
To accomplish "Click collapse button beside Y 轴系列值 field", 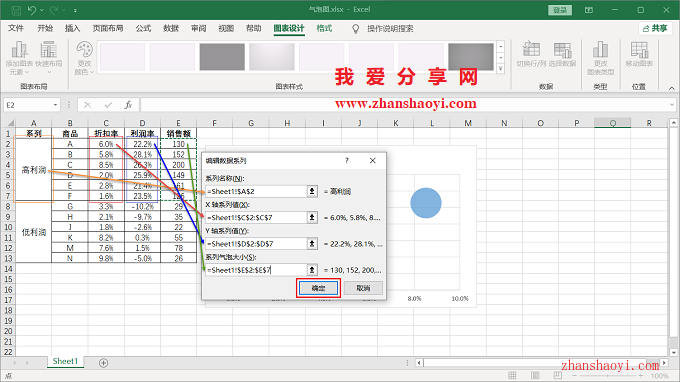I will pos(312,244).
